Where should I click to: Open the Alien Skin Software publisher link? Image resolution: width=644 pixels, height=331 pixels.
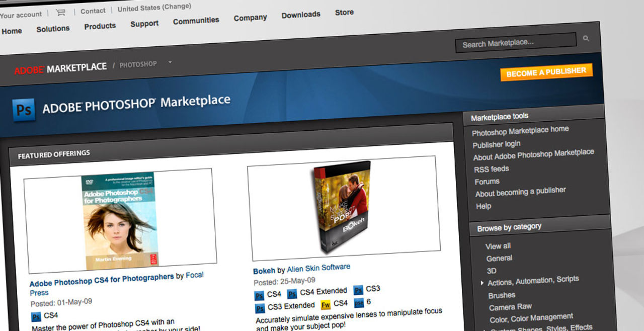pyautogui.click(x=318, y=268)
